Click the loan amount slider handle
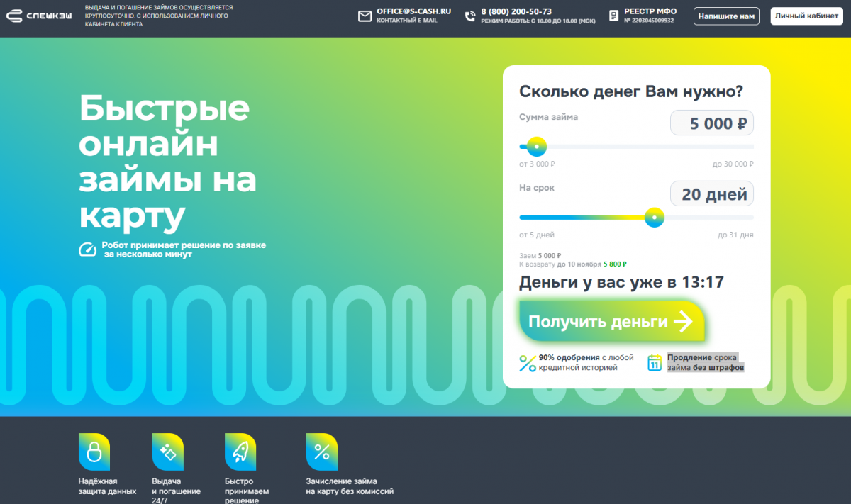 coord(537,147)
